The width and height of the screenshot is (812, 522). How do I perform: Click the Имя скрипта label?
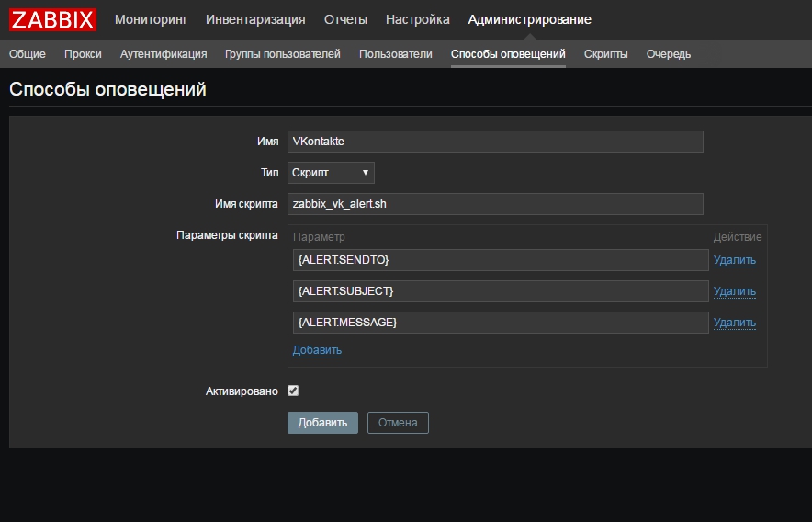point(246,204)
